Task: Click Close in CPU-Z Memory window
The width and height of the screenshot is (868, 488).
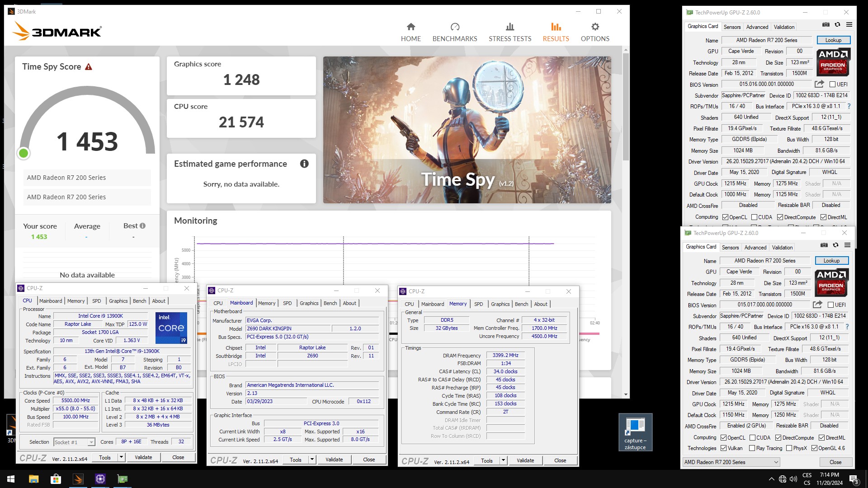Action: pos(560,460)
